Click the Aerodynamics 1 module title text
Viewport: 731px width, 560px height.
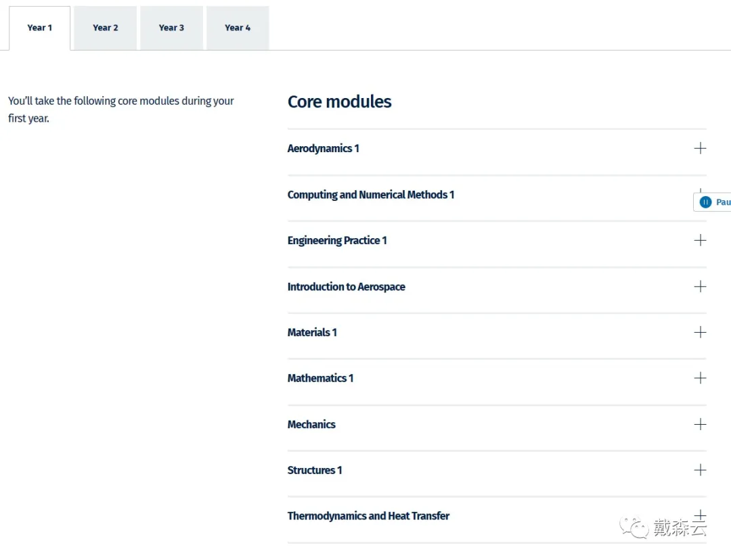tap(323, 149)
